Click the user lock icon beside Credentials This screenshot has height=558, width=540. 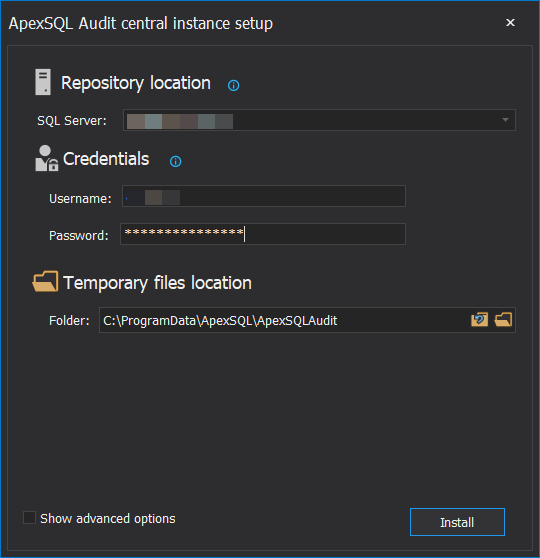point(46,158)
